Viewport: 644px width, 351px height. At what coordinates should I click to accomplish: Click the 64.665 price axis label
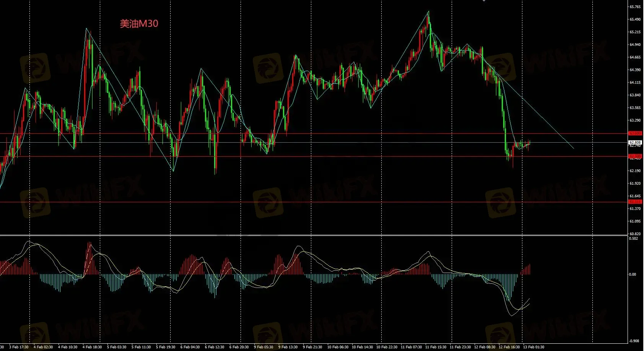[x=635, y=57]
